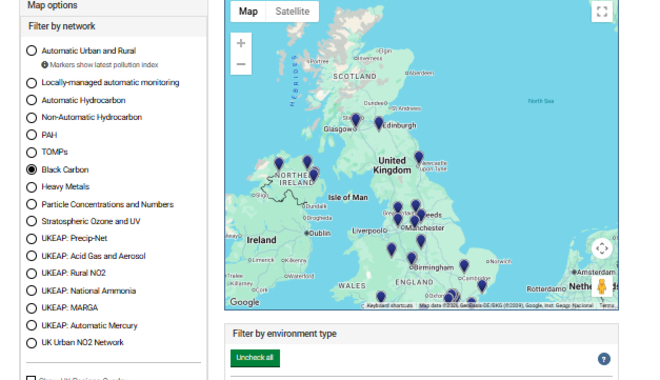Click the Uncheck all button
Image resolution: width=660 pixels, height=380 pixels.
pyautogui.click(x=255, y=358)
